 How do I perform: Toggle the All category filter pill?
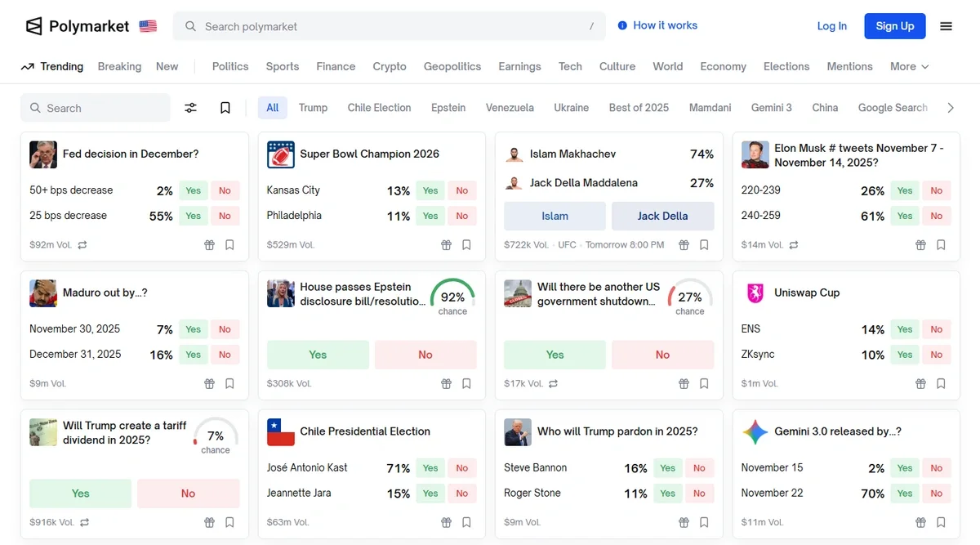coord(272,107)
